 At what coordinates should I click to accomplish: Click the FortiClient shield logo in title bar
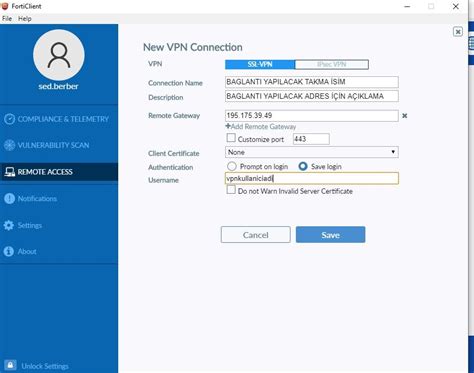(x=5, y=6)
